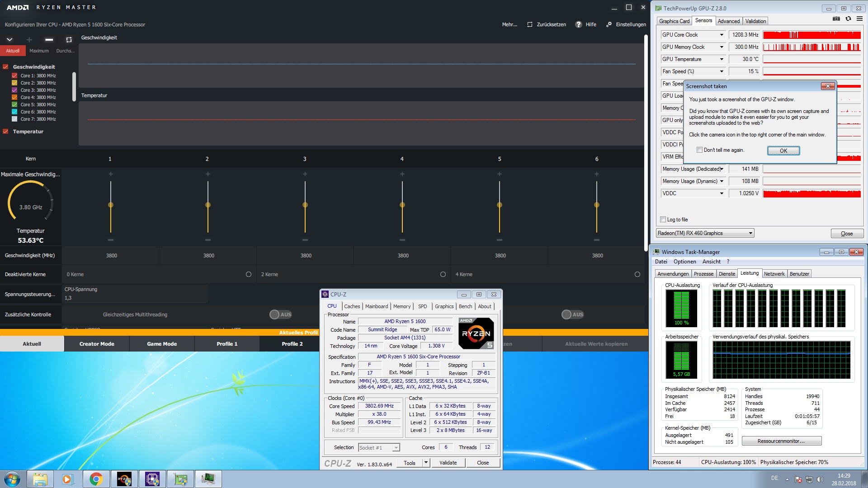Click OK in Screenshot taken dialog
The width and height of the screenshot is (868, 488).
[x=783, y=151]
